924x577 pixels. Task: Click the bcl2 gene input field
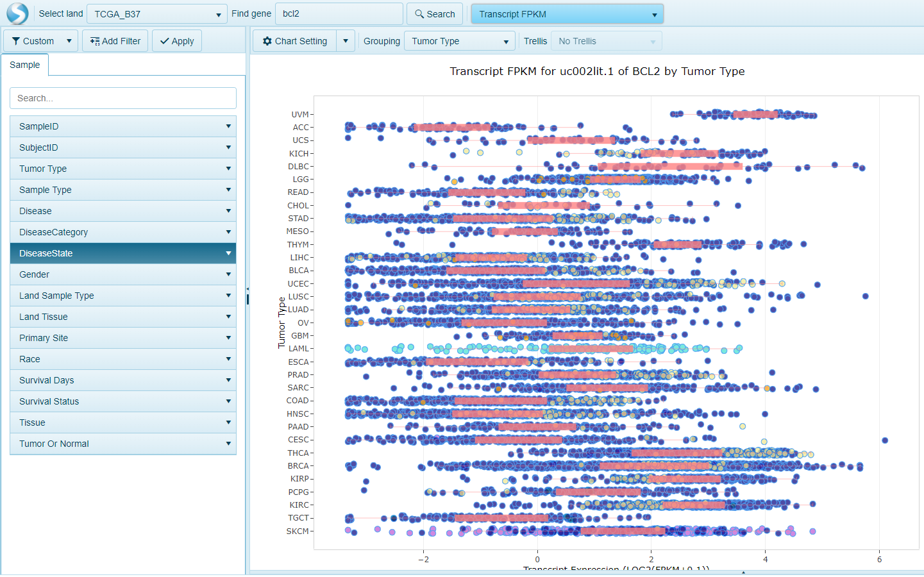coord(339,13)
